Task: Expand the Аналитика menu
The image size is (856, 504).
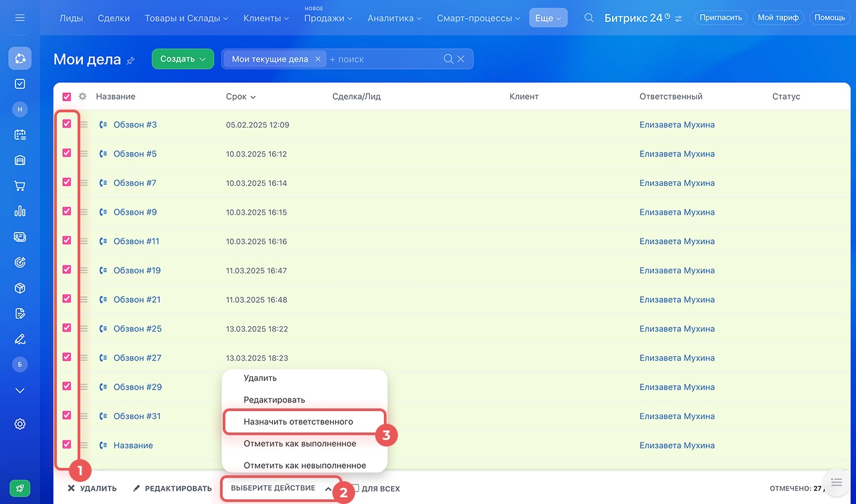Action: (x=395, y=18)
